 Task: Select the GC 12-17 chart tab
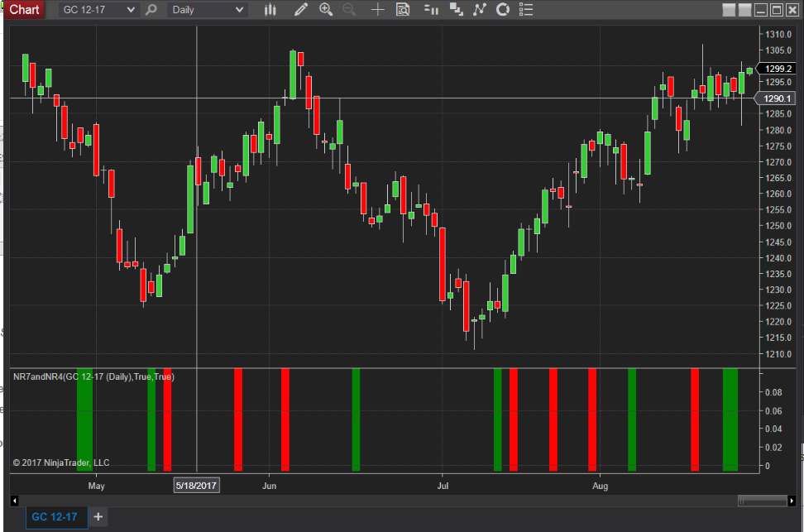tap(55, 516)
